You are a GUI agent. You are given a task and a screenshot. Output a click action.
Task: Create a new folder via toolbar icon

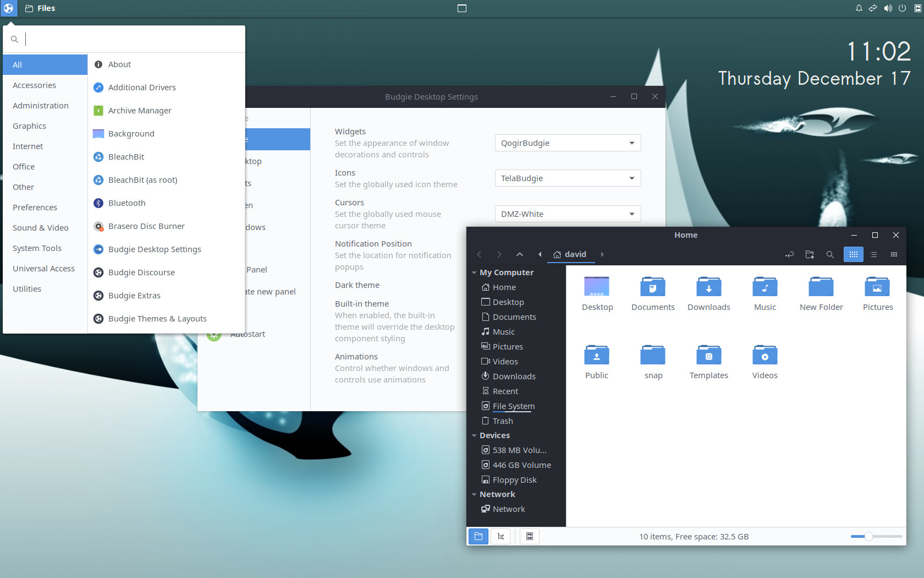[810, 254]
